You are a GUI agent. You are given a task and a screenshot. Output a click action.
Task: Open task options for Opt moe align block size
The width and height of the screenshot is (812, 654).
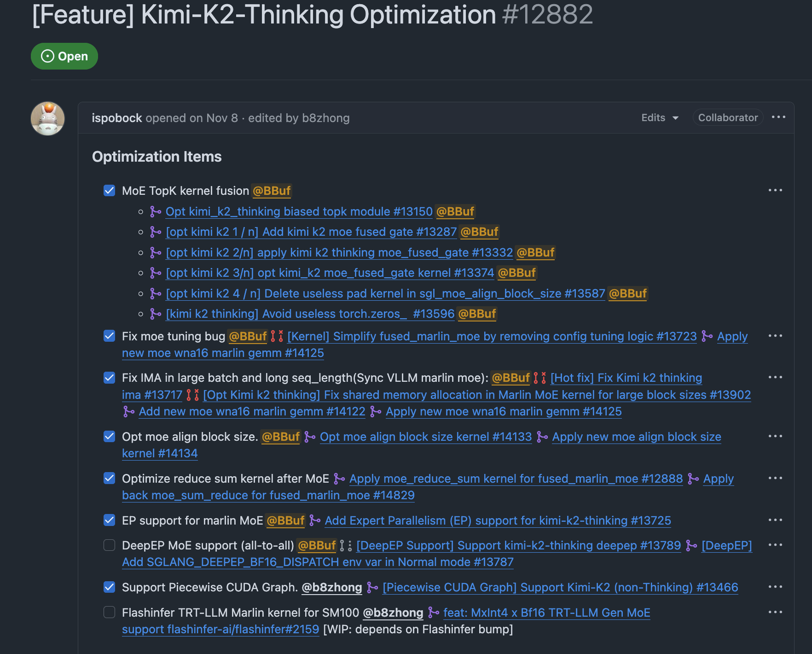[775, 436]
